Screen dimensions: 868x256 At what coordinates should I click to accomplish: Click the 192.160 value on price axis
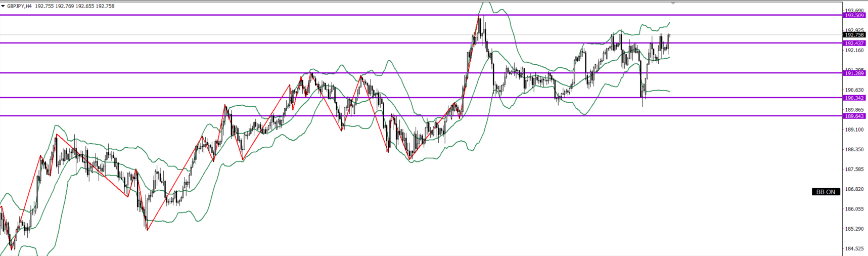pyautogui.click(x=854, y=51)
